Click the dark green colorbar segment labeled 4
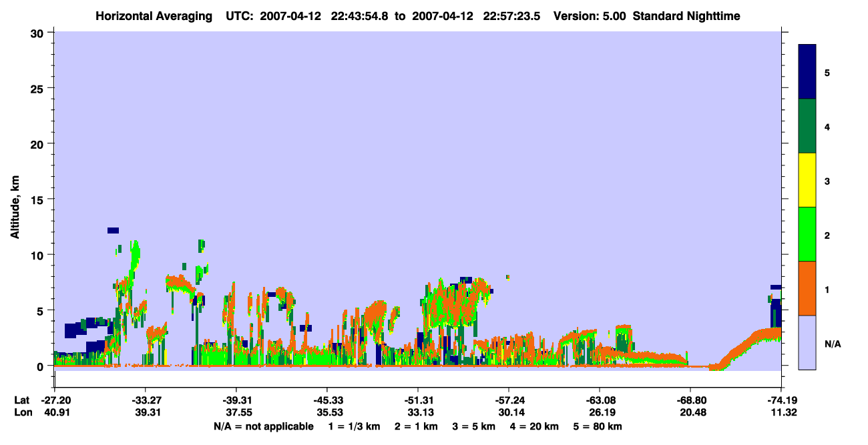This screenshot has width=868, height=445. (x=807, y=126)
